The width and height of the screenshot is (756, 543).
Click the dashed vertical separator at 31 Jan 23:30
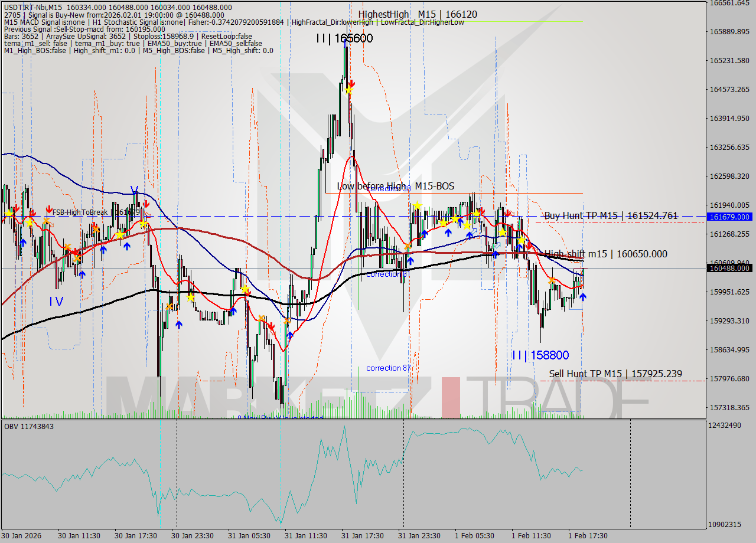tap(403, 472)
